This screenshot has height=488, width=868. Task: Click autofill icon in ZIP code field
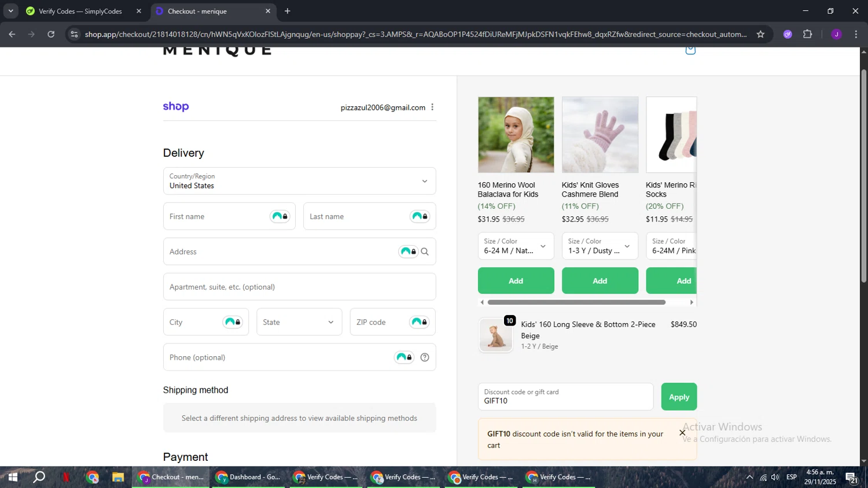click(420, 322)
